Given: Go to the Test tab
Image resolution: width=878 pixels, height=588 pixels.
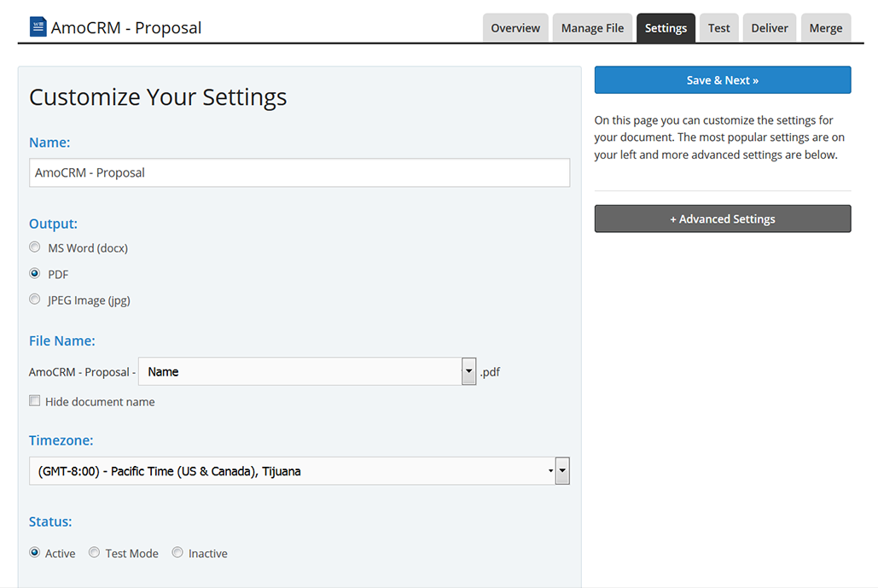Looking at the screenshot, I should [718, 28].
